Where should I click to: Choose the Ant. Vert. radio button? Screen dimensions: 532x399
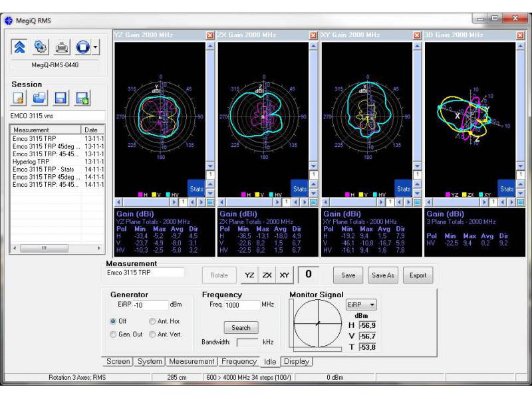pos(153,334)
